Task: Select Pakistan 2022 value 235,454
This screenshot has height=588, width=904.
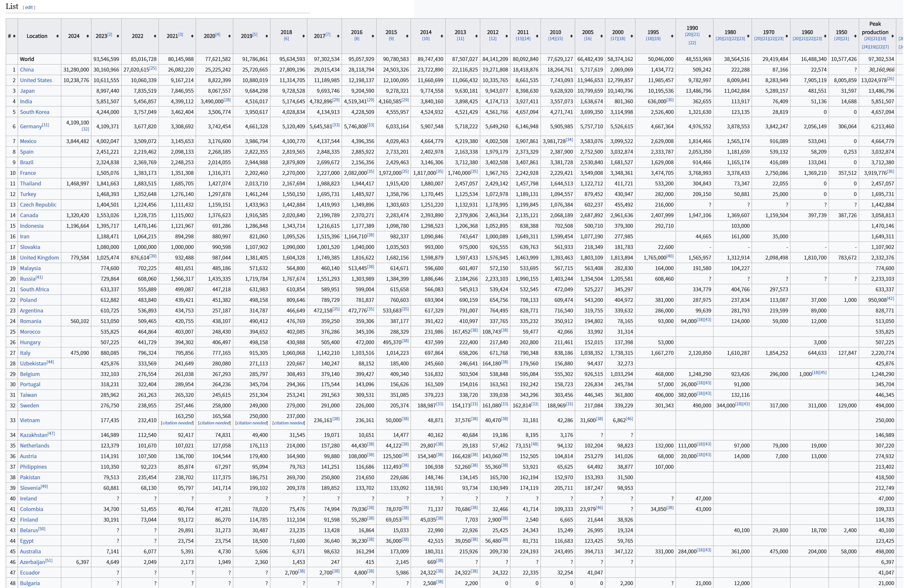Action: point(147,477)
